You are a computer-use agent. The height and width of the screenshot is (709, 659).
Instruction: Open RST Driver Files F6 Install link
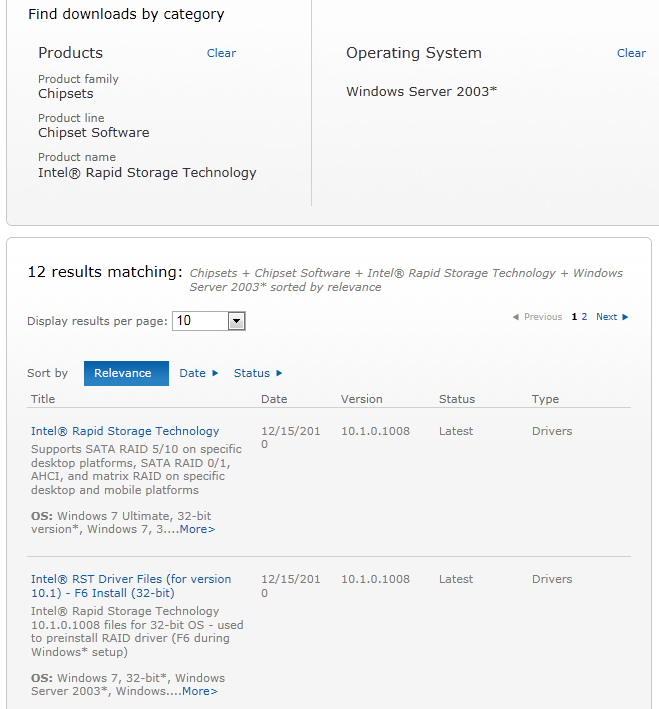(131, 586)
